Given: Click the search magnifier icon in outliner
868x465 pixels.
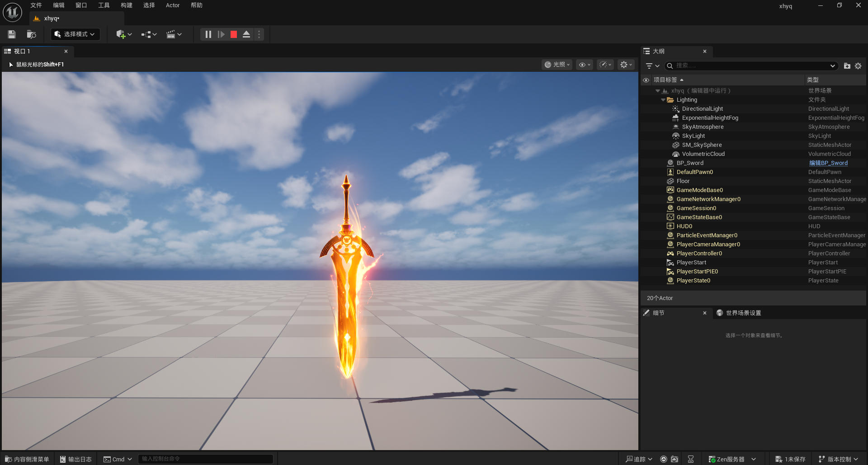Looking at the screenshot, I should [670, 66].
